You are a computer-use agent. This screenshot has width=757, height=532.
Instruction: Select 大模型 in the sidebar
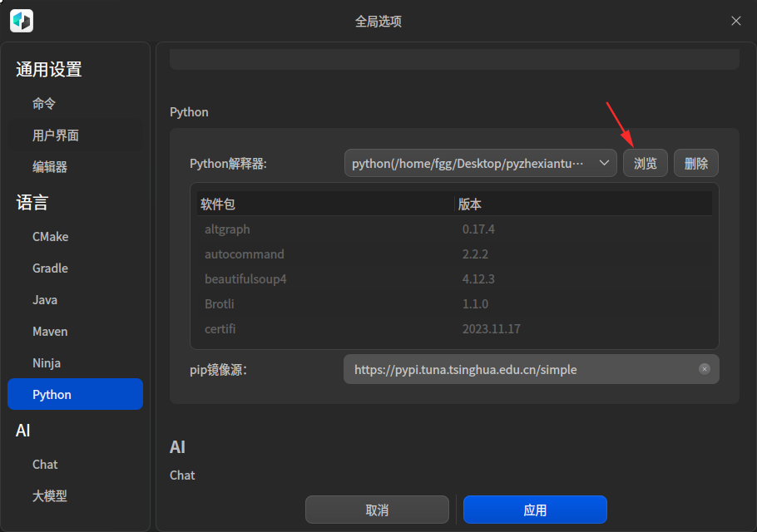point(76,495)
